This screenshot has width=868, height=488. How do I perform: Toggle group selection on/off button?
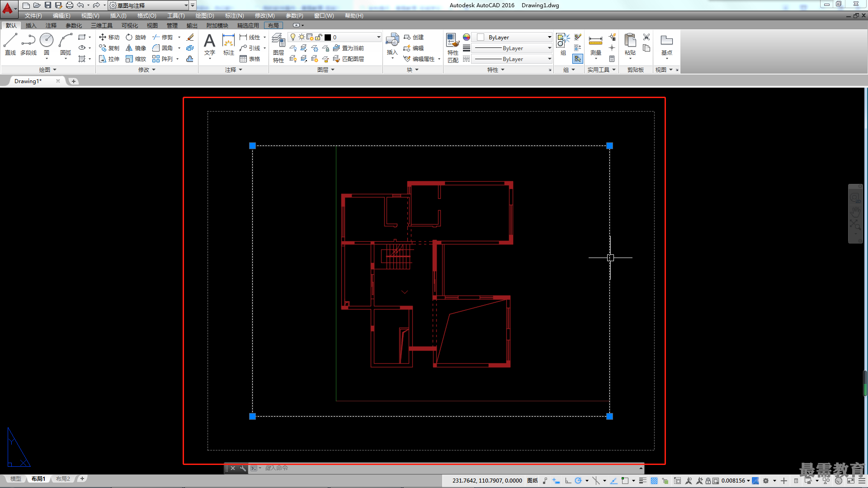tap(578, 59)
